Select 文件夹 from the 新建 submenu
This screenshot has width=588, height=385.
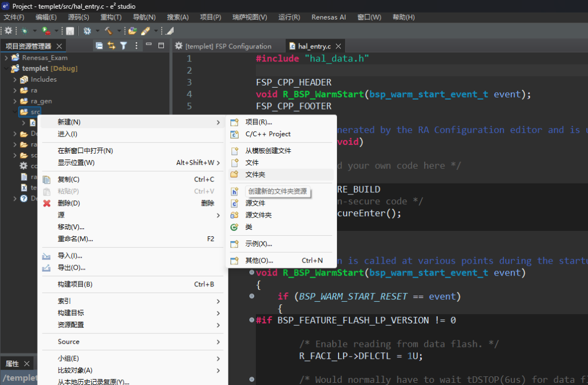pos(255,175)
